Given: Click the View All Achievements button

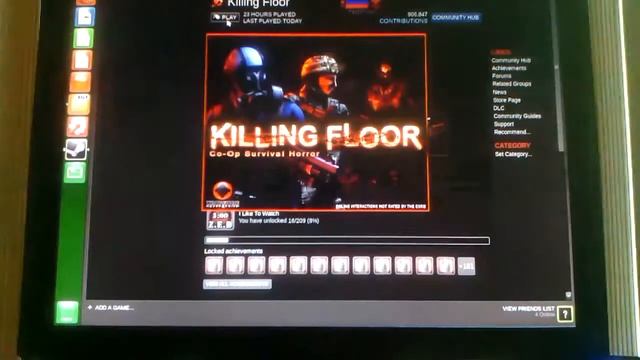Looking at the screenshot, I should click(237, 284).
